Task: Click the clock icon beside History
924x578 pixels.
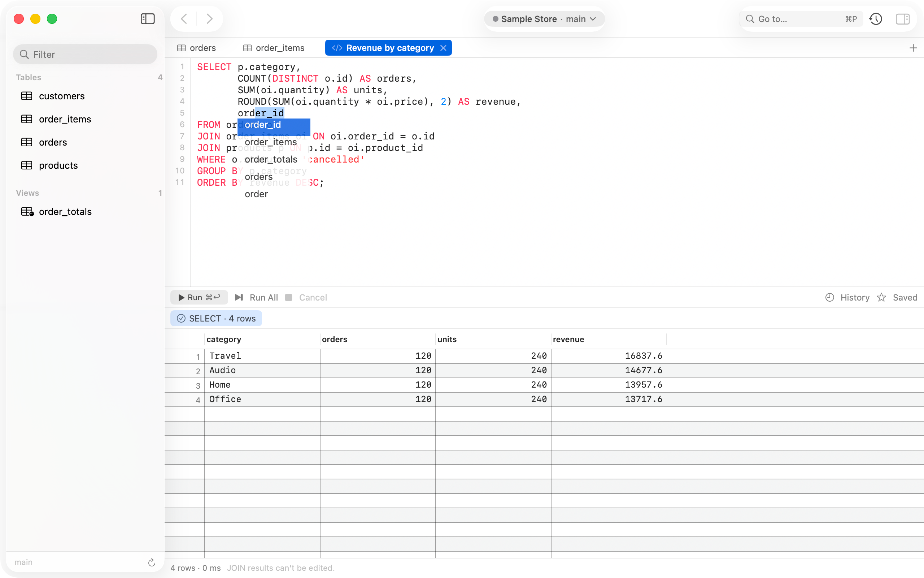Action: coord(829,297)
